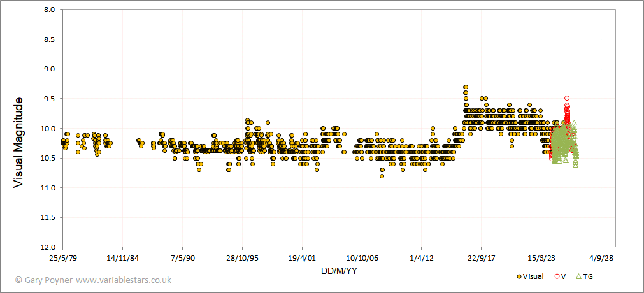
Task: Click the 10.0 magnitude axis label
Action: 49,128
